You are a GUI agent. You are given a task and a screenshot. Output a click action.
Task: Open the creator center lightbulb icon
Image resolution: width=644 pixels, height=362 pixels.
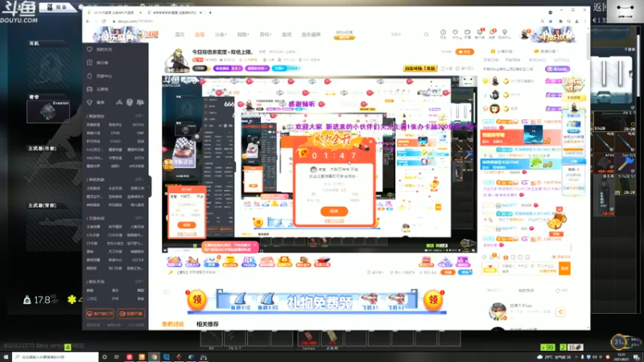click(505, 33)
